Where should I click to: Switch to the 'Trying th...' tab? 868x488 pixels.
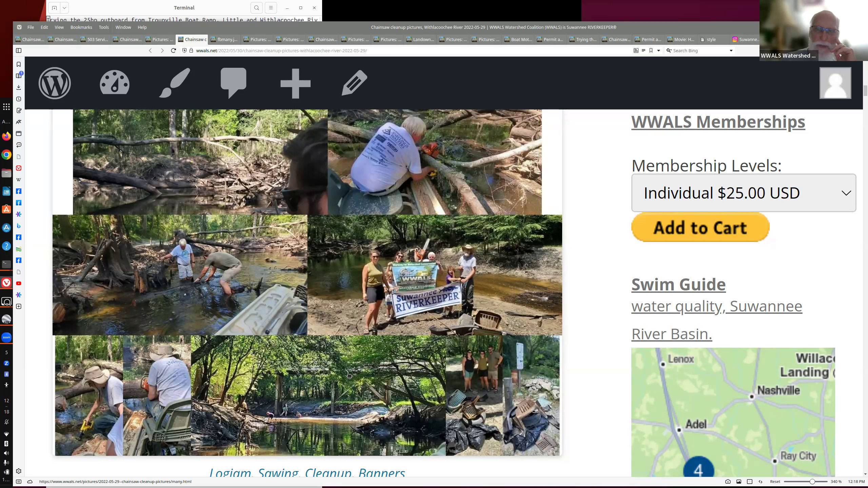[x=584, y=39]
